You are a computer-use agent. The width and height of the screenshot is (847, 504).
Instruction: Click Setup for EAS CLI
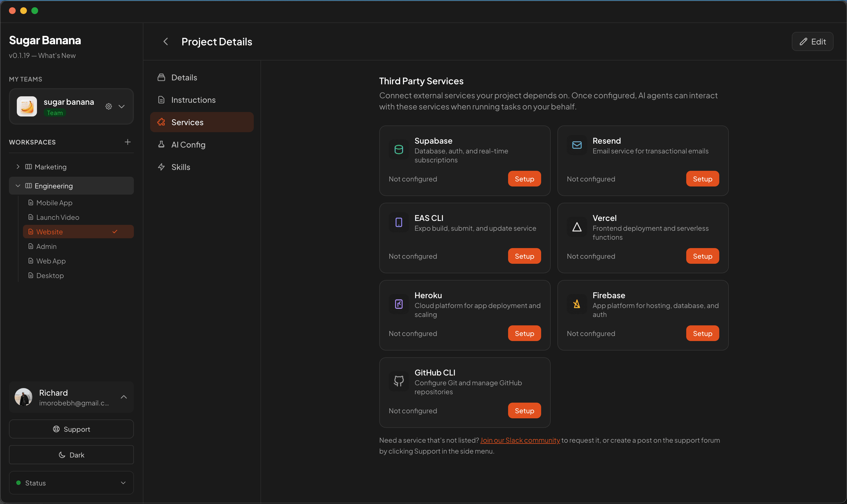point(524,256)
